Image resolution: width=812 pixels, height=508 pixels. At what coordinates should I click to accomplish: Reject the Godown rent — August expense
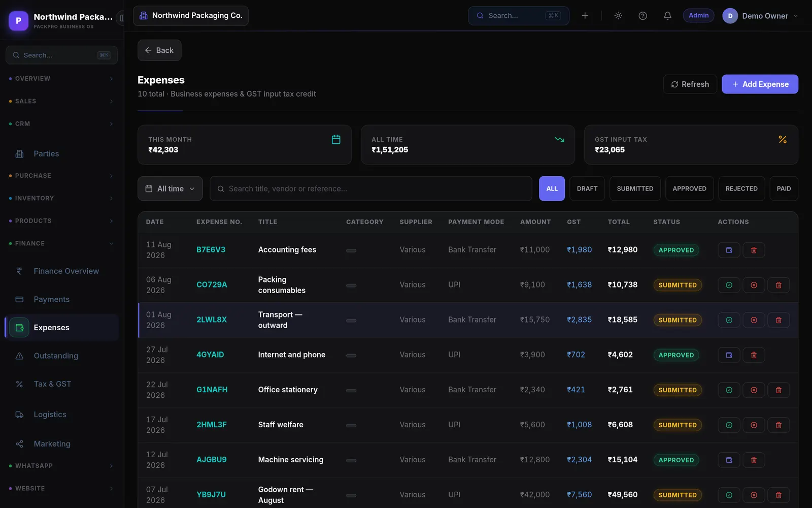[x=754, y=495]
